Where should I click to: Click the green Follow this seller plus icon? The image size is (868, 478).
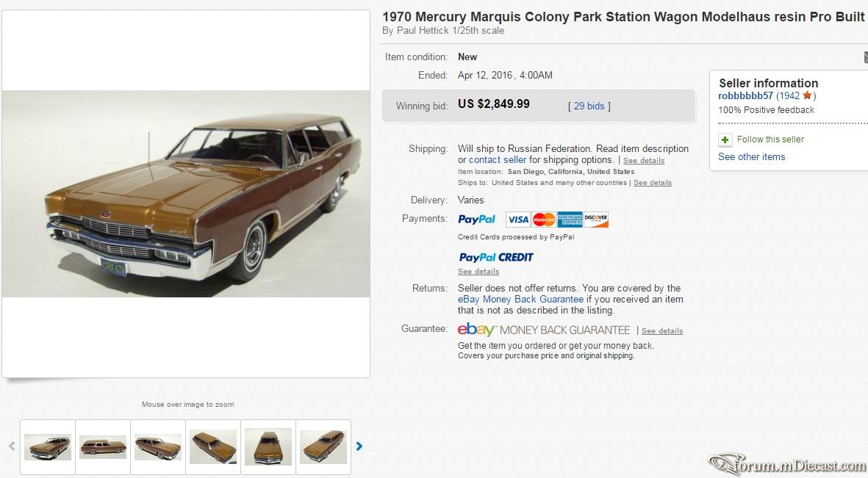click(725, 140)
